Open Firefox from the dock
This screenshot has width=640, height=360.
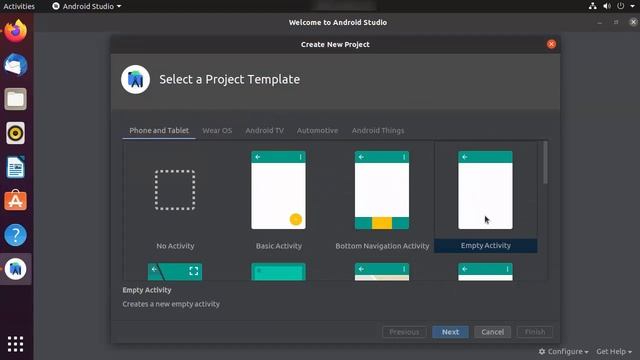point(16,31)
